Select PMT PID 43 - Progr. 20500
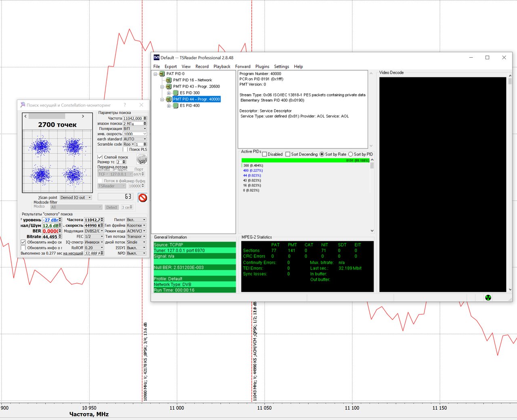The height and width of the screenshot is (420, 517). coord(196,86)
